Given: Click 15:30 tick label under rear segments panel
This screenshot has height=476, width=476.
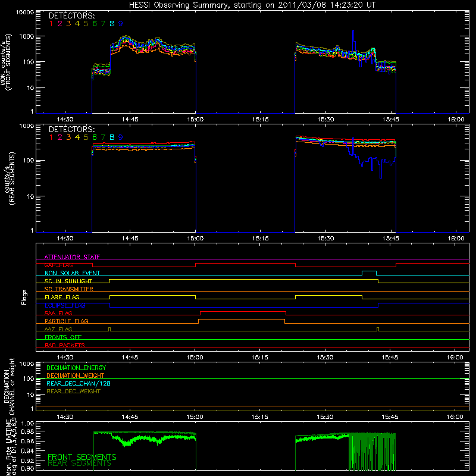Looking at the screenshot, I should click(x=325, y=239).
